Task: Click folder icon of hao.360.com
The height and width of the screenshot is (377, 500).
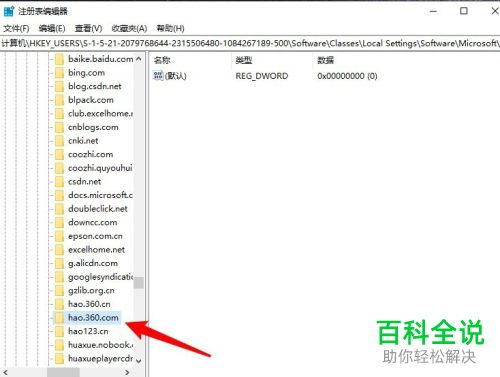Action: point(59,318)
